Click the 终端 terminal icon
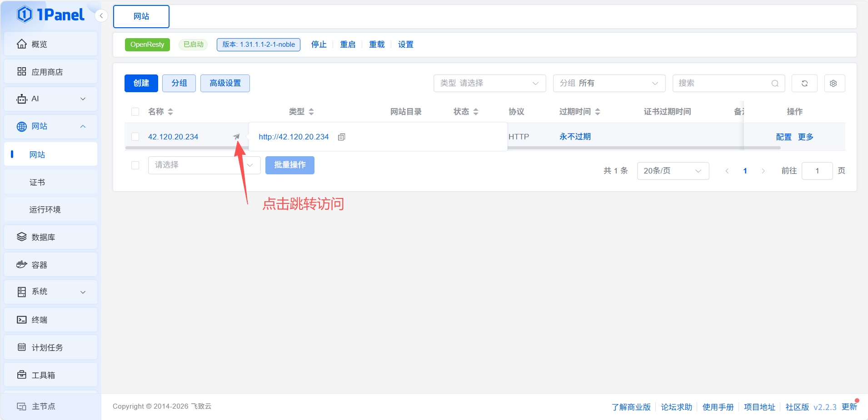Viewport: 868px width, 420px height. (x=21, y=320)
